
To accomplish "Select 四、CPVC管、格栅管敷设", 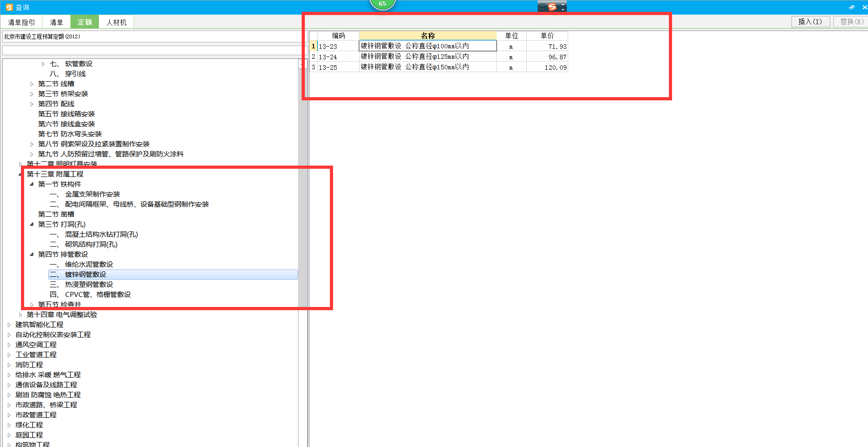I will (x=90, y=295).
